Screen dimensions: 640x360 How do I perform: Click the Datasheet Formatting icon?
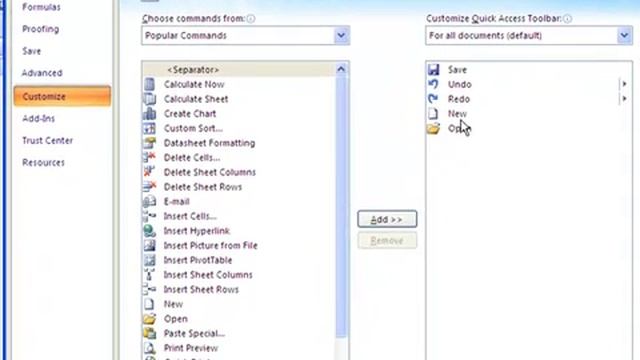[x=149, y=143]
